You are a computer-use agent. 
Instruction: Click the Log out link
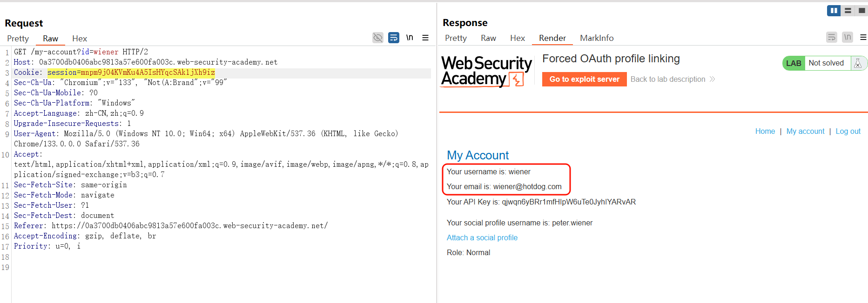tap(848, 132)
